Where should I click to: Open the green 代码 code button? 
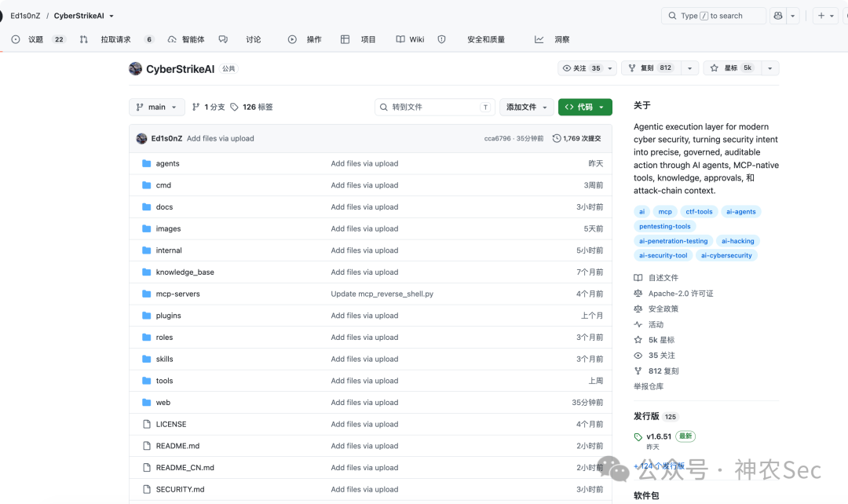(585, 107)
